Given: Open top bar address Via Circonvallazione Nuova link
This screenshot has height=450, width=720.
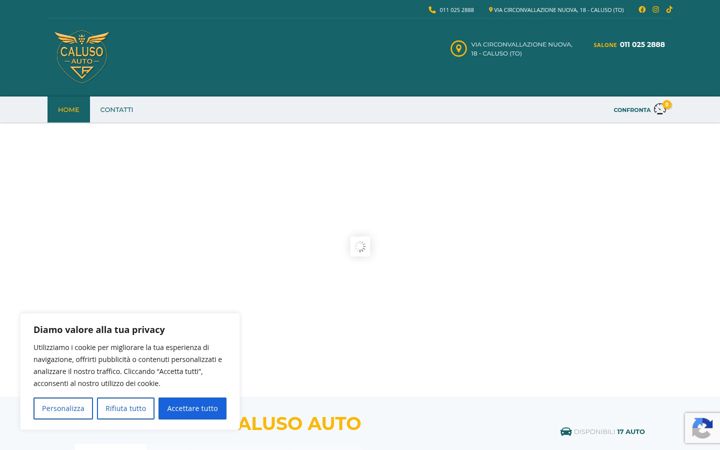Looking at the screenshot, I should [559, 10].
